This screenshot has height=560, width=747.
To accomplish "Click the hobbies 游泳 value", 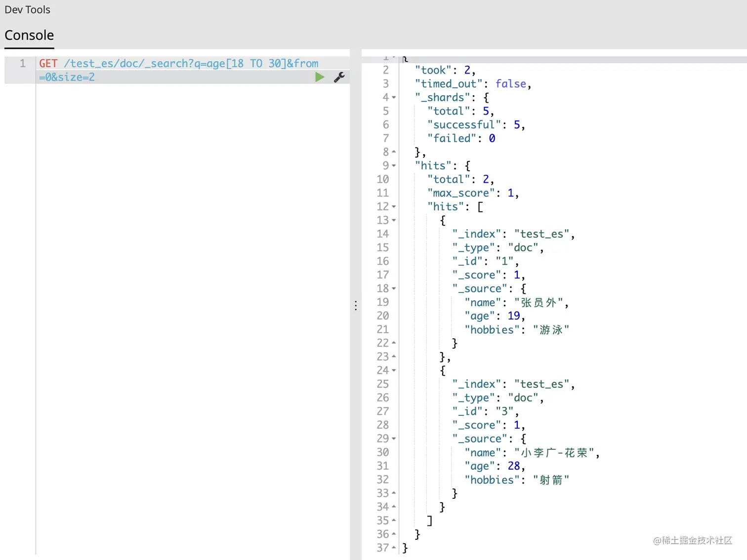I will 551,330.
